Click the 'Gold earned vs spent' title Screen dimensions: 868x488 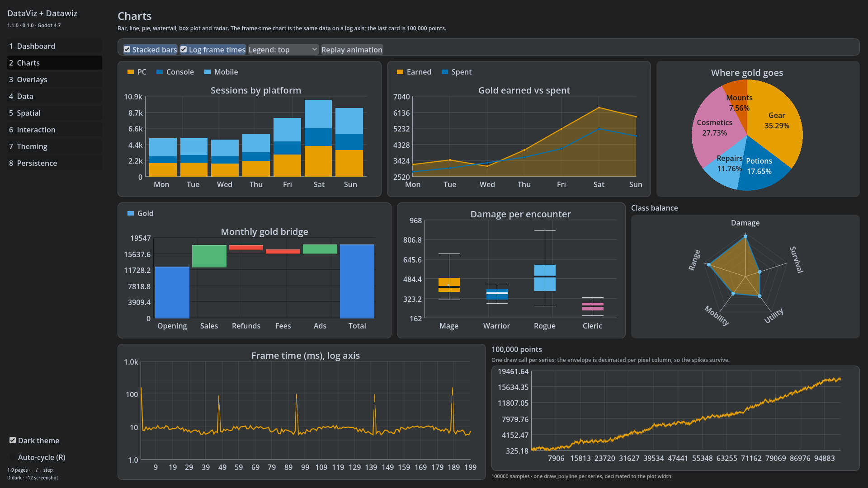[524, 90]
